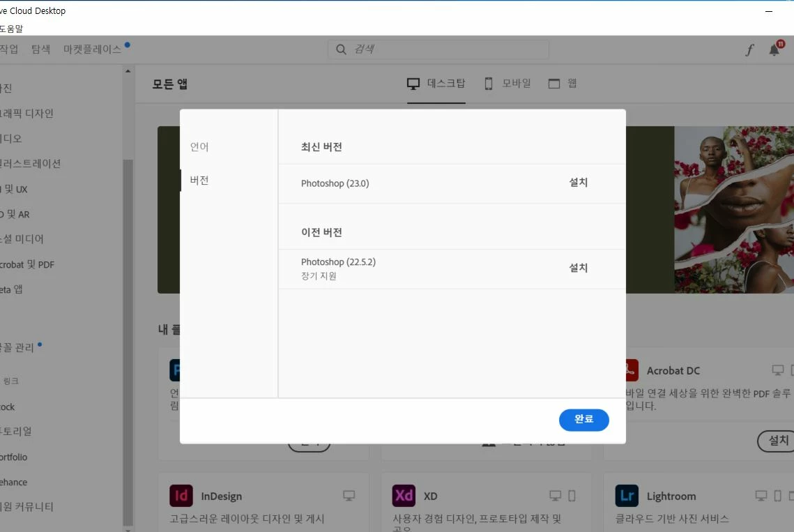Install Acrobat DC with 설치 button
Image resolution: width=794 pixels, height=532 pixels.
click(x=777, y=440)
